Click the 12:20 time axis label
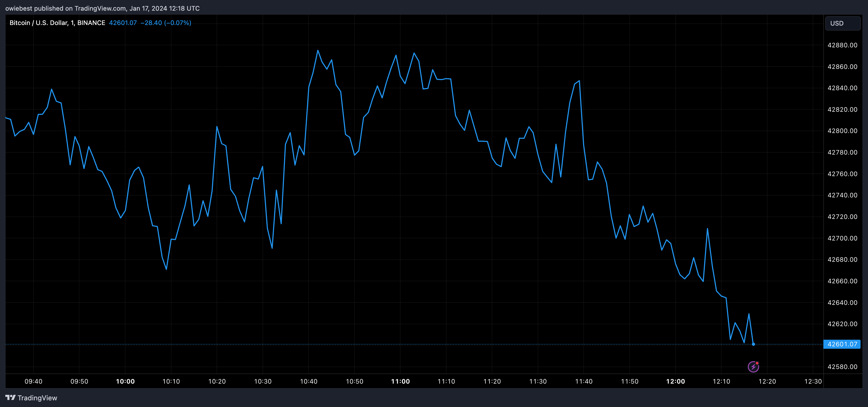The image size is (868, 407). click(x=767, y=381)
